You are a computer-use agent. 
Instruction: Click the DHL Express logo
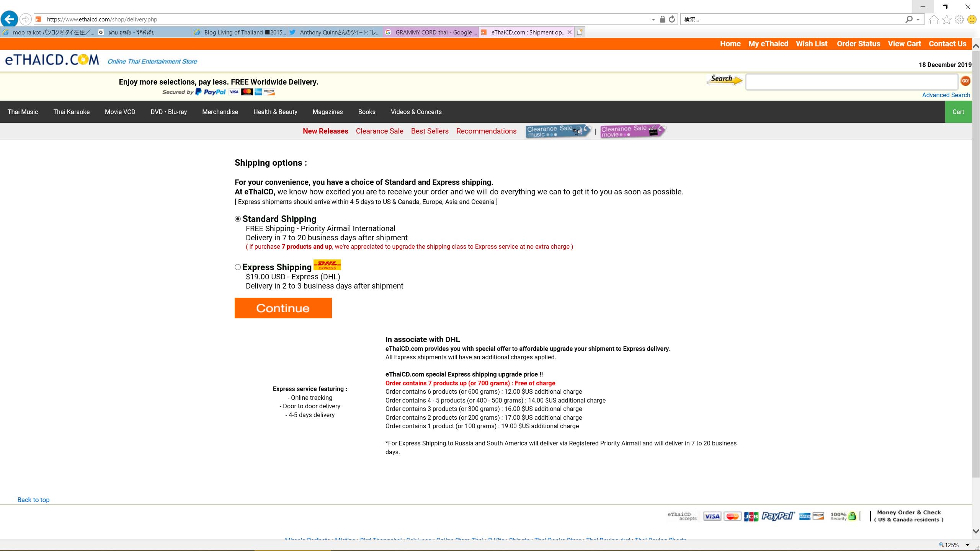[x=327, y=265]
